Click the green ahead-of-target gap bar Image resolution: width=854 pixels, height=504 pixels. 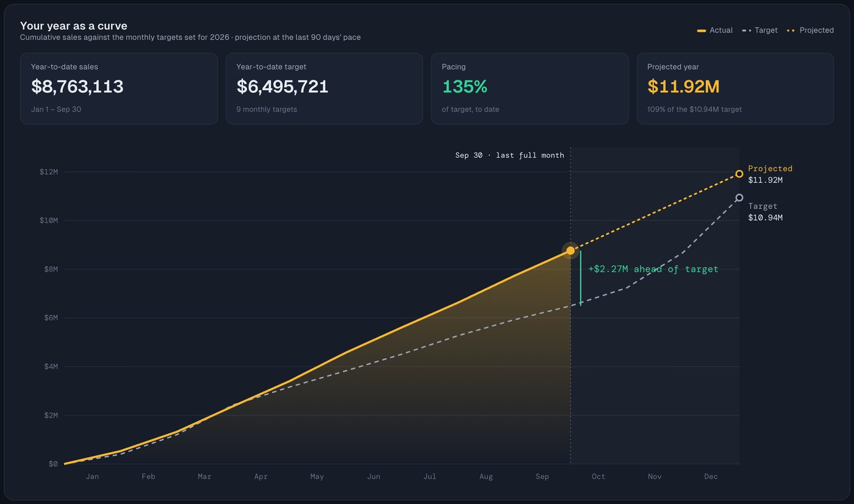point(581,278)
